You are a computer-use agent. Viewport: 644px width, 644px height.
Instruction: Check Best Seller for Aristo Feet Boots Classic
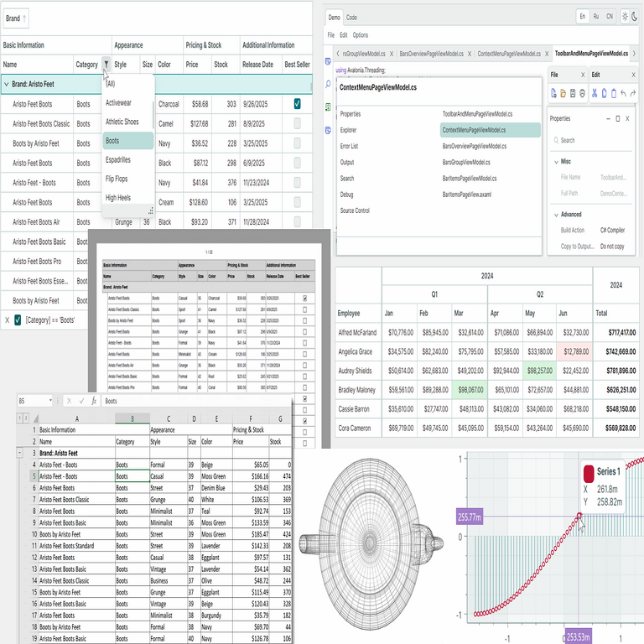(297, 123)
